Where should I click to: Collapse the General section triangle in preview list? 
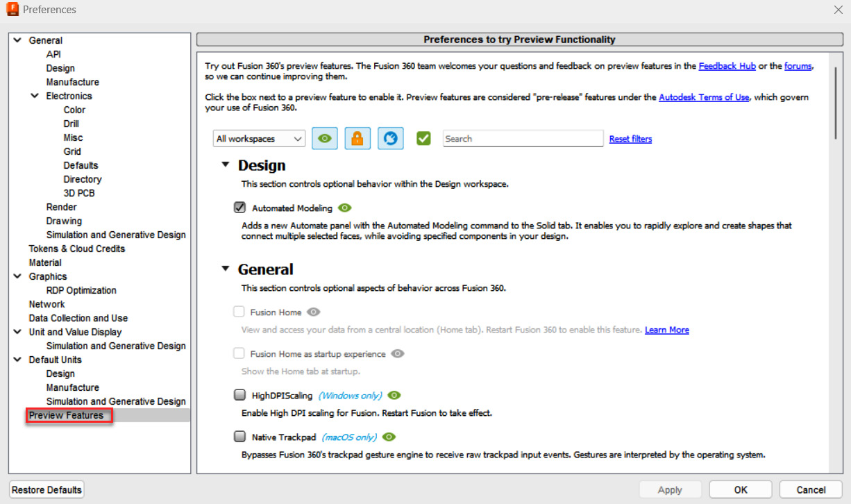[225, 269]
